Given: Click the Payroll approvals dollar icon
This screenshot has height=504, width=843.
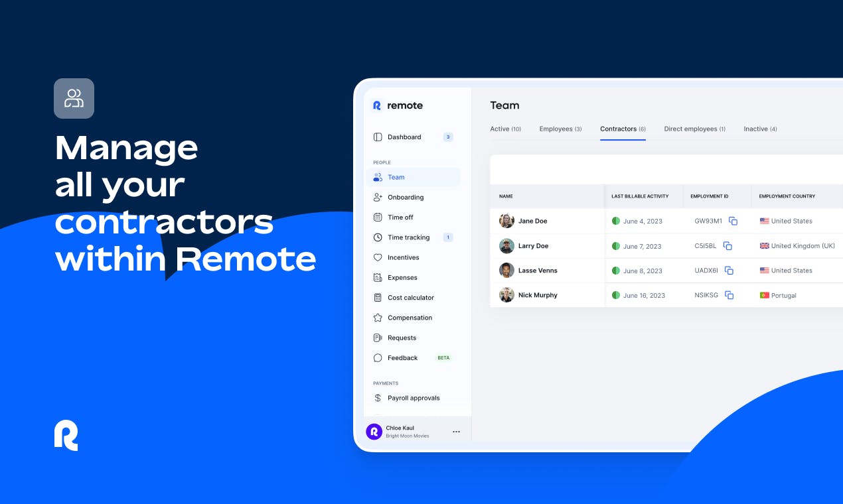Looking at the screenshot, I should coord(378,398).
